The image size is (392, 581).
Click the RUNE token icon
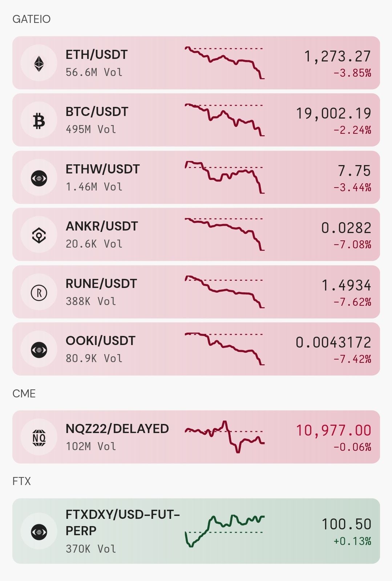click(39, 292)
